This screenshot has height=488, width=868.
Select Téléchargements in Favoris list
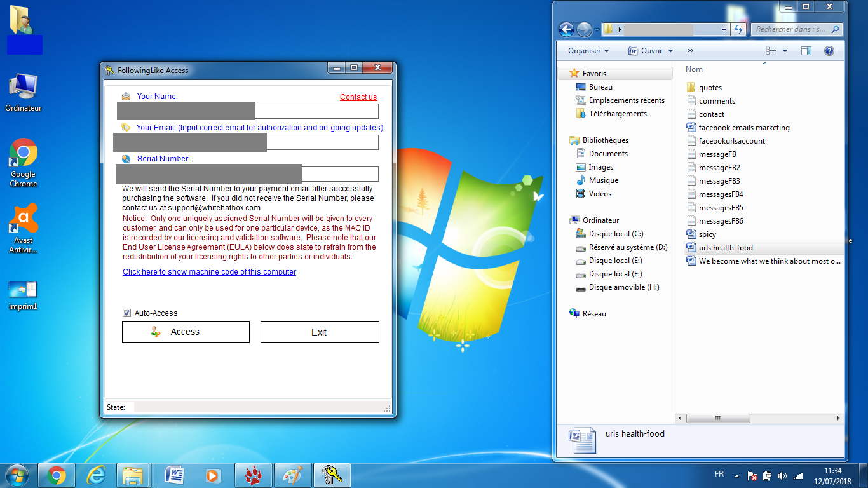pyautogui.click(x=617, y=114)
